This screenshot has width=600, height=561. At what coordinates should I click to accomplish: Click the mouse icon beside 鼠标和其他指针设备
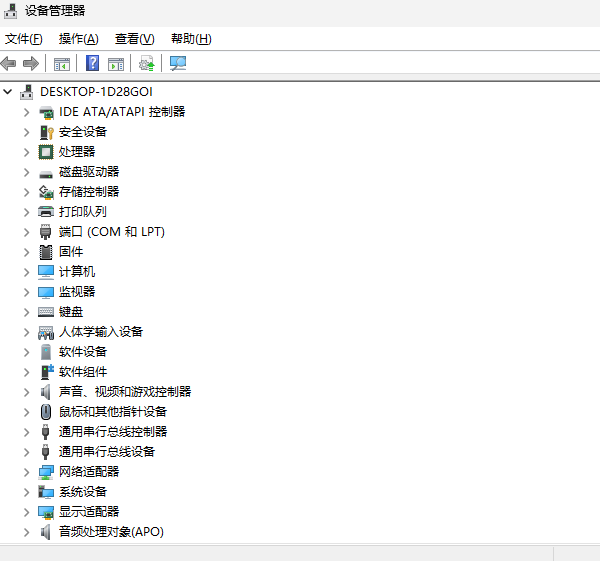click(46, 412)
